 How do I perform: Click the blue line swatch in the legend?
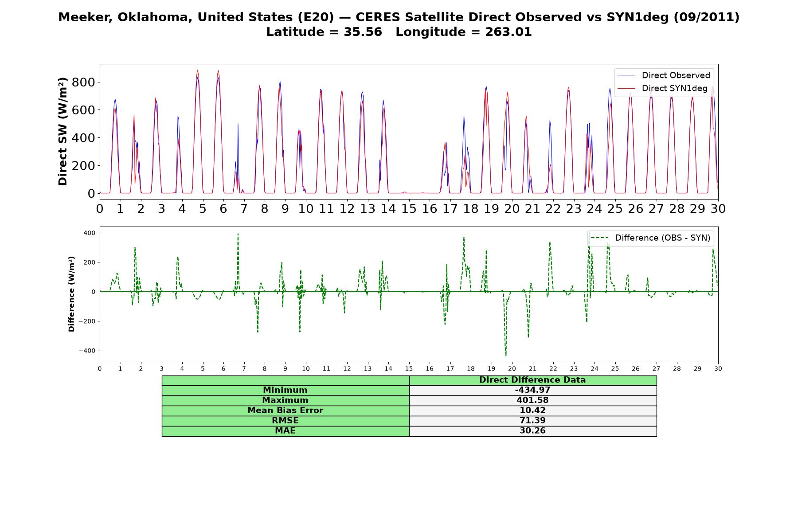tap(626, 75)
